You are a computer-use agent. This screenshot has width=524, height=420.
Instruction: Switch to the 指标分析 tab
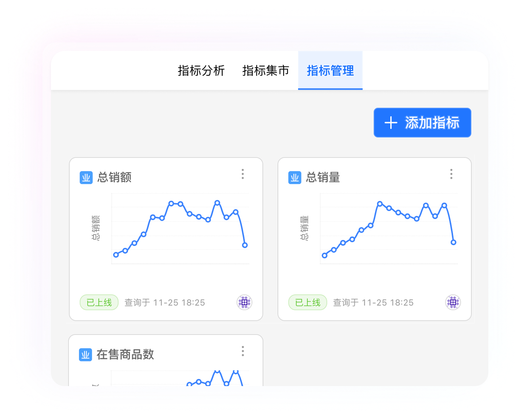tap(201, 71)
